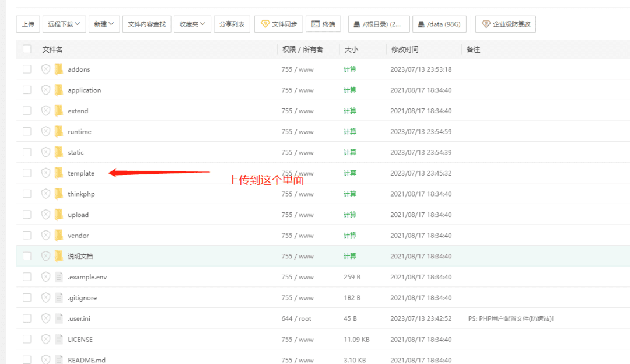The width and height of the screenshot is (630, 364).
Task: Open 文件内容查找 content search tool
Action: 146,24
